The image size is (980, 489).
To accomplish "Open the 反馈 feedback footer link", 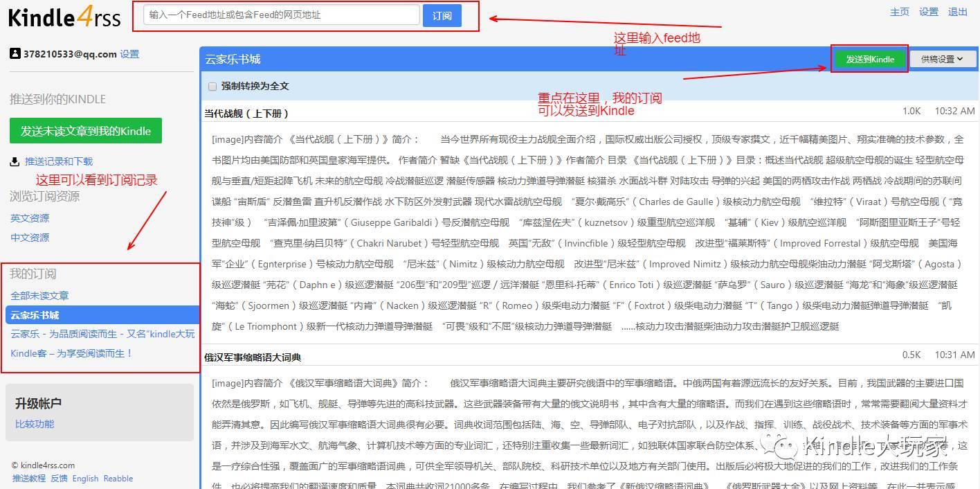I will pos(59,479).
